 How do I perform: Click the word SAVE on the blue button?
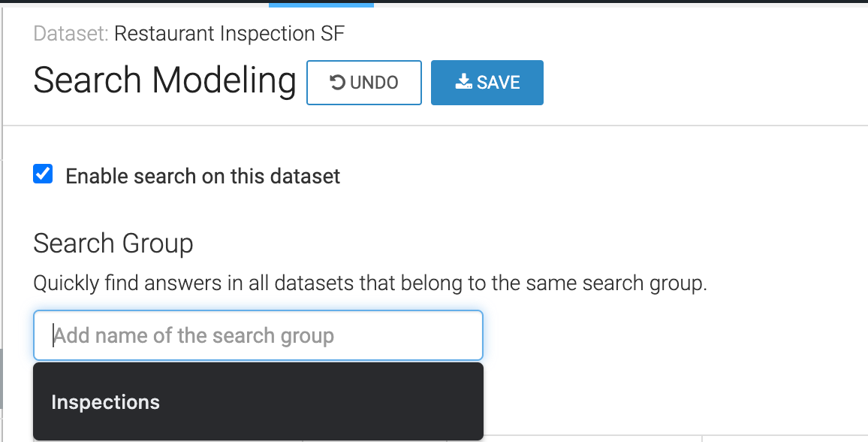coord(499,83)
